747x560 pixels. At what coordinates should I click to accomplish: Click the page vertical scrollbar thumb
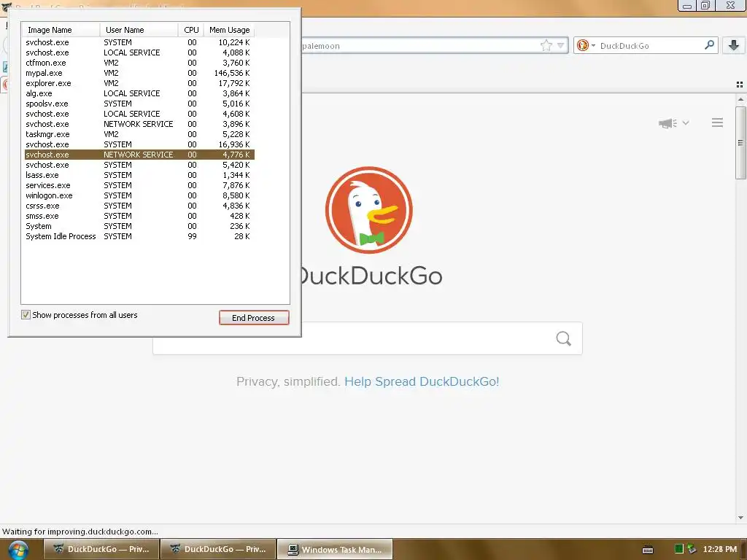[740, 143]
